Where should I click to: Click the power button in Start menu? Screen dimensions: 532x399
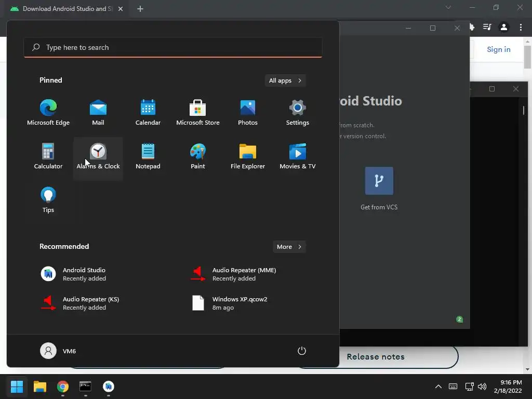302,351
